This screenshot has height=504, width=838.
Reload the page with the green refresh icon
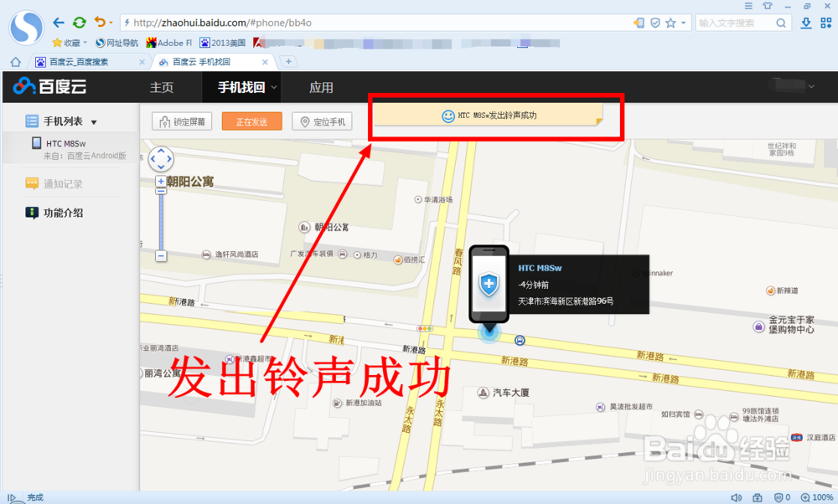(x=79, y=23)
